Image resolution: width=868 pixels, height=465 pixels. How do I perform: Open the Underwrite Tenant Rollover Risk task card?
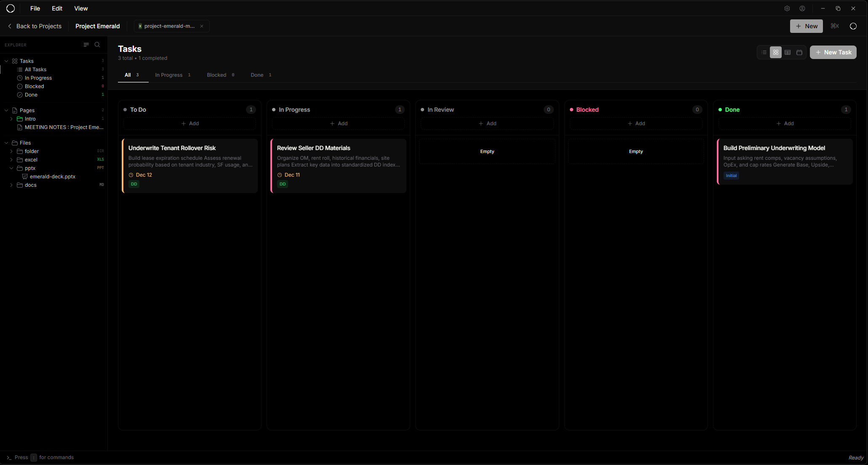coord(190,165)
